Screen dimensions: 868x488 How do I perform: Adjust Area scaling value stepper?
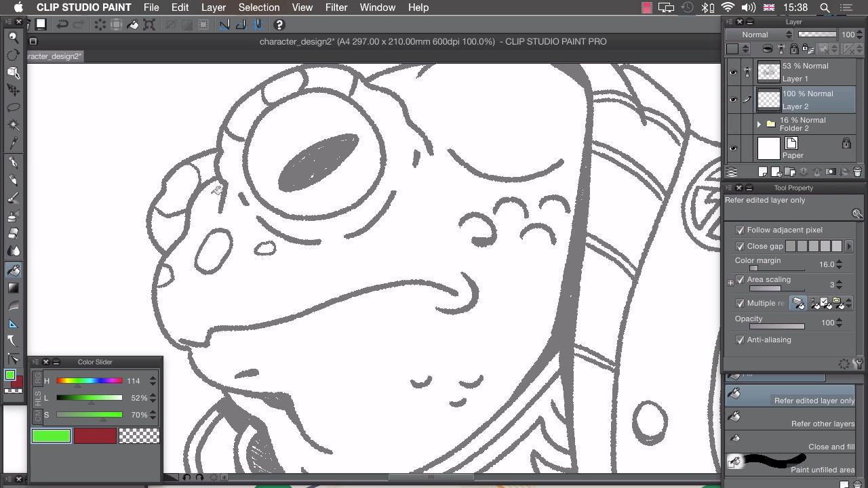840,285
